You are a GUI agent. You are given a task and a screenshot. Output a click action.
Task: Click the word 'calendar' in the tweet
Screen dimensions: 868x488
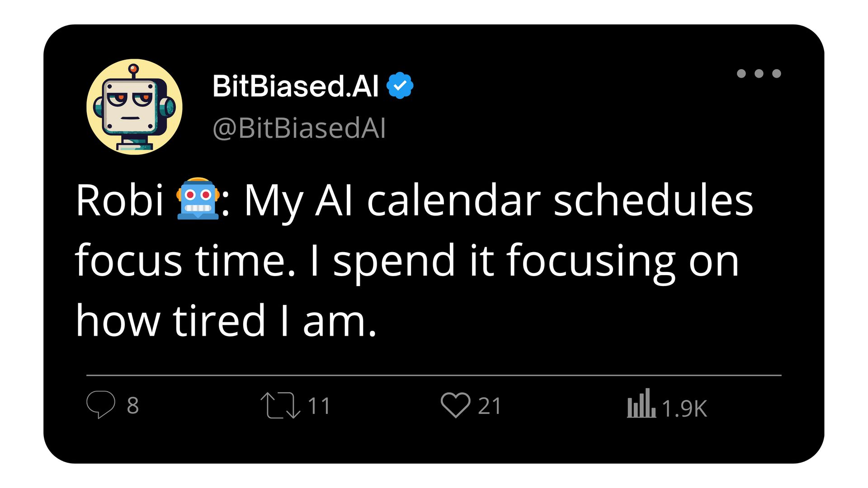[x=454, y=200]
